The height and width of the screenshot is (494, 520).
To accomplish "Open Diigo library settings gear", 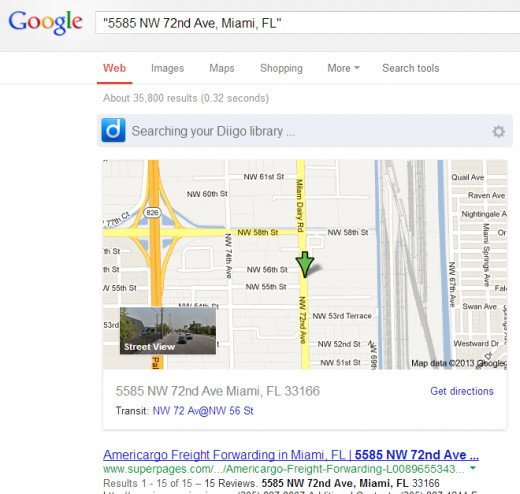I will pyautogui.click(x=498, y=131).
